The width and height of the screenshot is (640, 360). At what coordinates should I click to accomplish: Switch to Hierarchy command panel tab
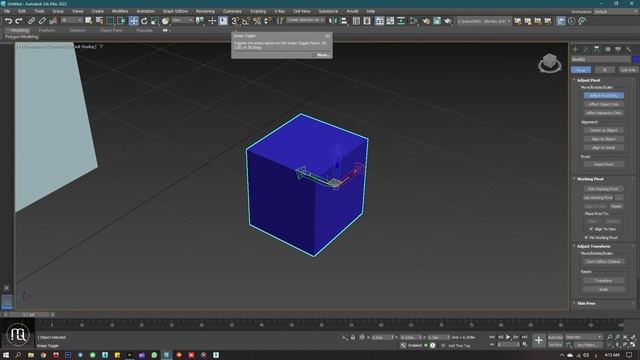(597, 49)
